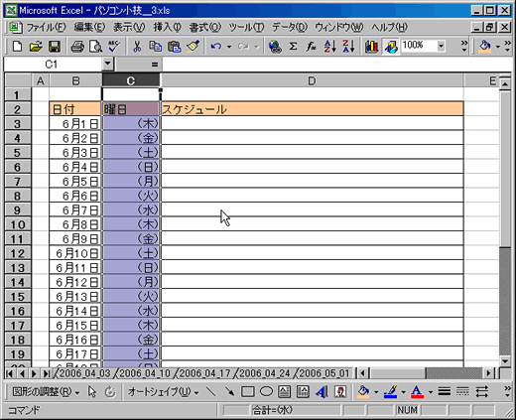516x420 pixels.
Task: Click the Save floppy disk icon
Action: tap(55, 47)
